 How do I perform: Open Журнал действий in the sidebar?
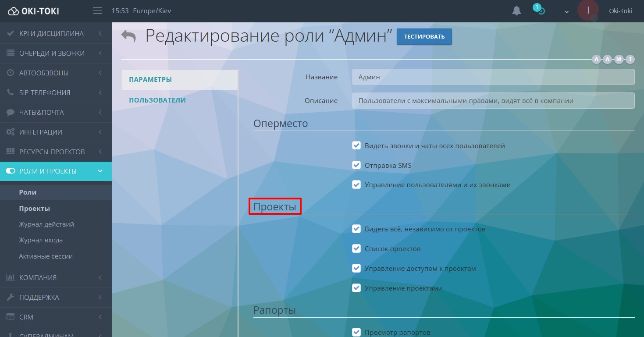click(x=46, y=224)
